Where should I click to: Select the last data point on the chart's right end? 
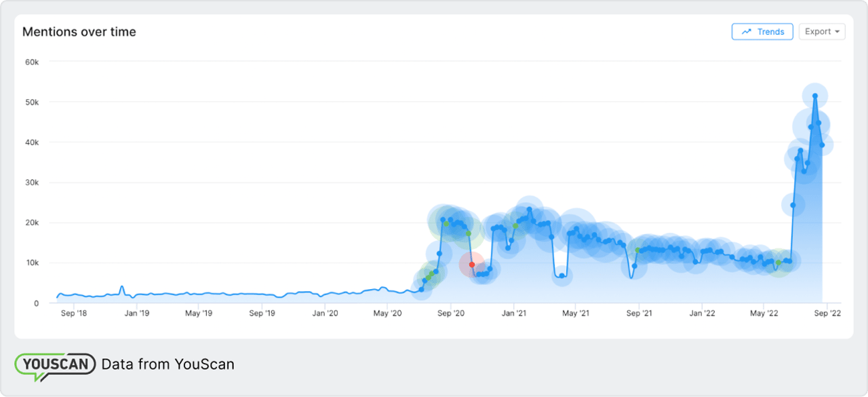[822, 145]
